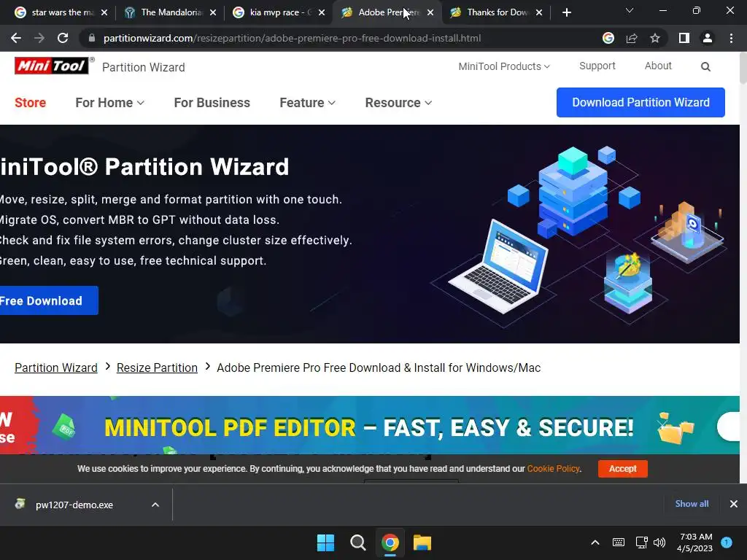
Task: Click the Chrome taskbar icon
Action: pyautogui.click(x=390, y=542)
